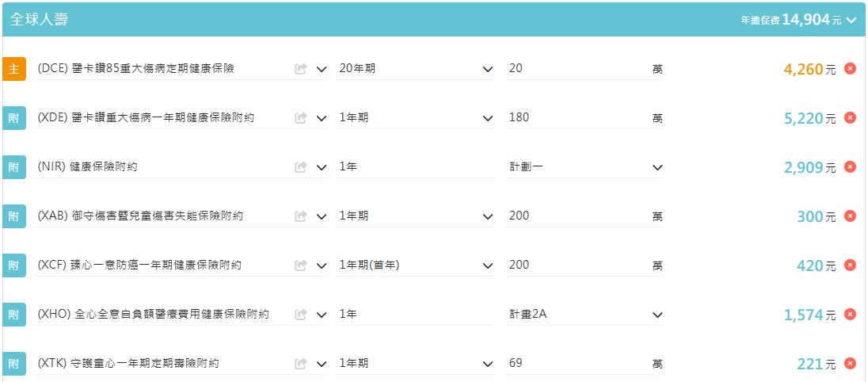Open product dropdown for XDE rider
This screenshot has height=382, width=868.
coord(322,118)
